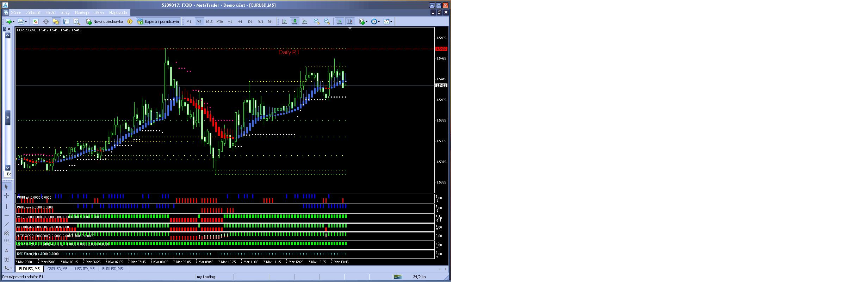Select the M5 timeframe
The width and height of the screenshot is (868, 293).
tap(199, 21)
